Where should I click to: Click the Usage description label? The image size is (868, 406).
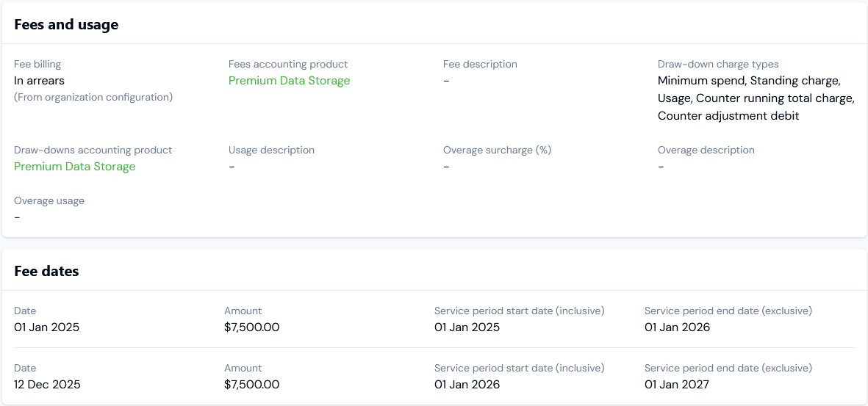(271, 151)
